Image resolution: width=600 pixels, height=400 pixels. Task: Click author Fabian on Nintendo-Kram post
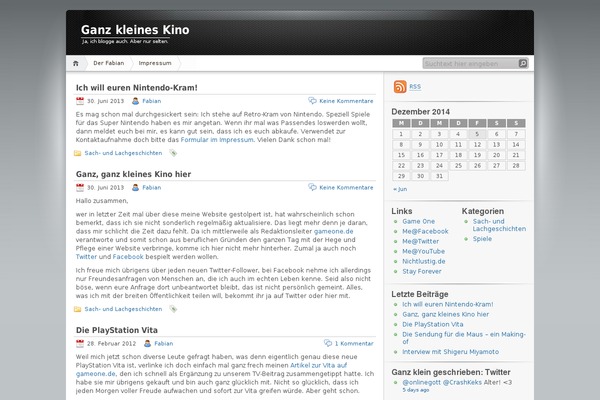point(152,101)
